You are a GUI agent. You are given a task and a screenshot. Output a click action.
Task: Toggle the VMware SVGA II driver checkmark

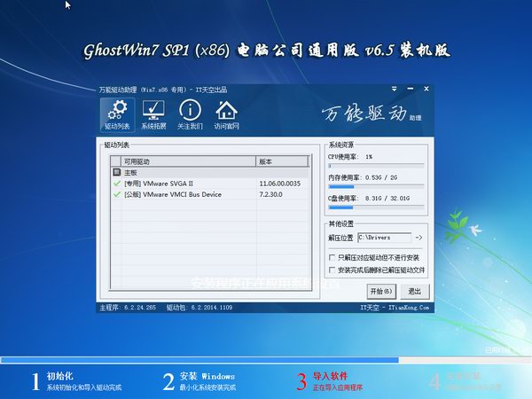click(117, 184)
